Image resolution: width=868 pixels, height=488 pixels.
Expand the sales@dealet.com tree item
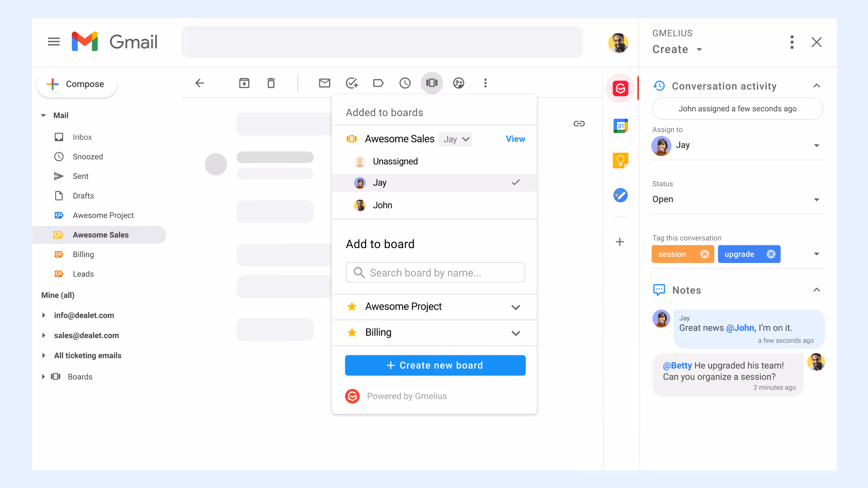pos(44,336)
